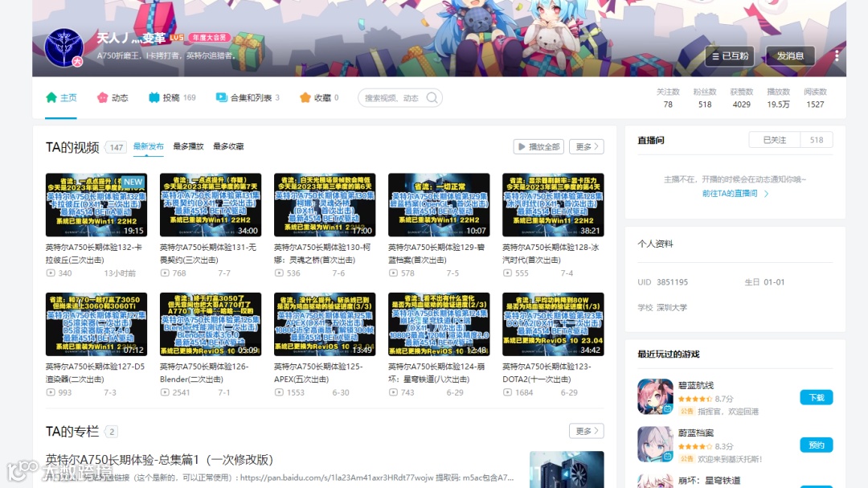Expand 更多 in TA的视频 section
Screen dimensions: 868x488
click(x=587, y=147)
